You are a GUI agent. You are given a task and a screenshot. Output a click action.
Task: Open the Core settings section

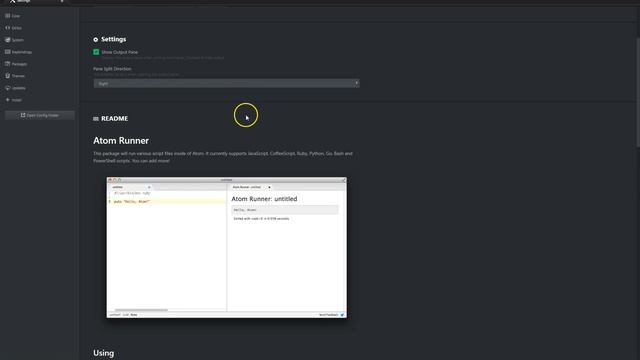13,16
